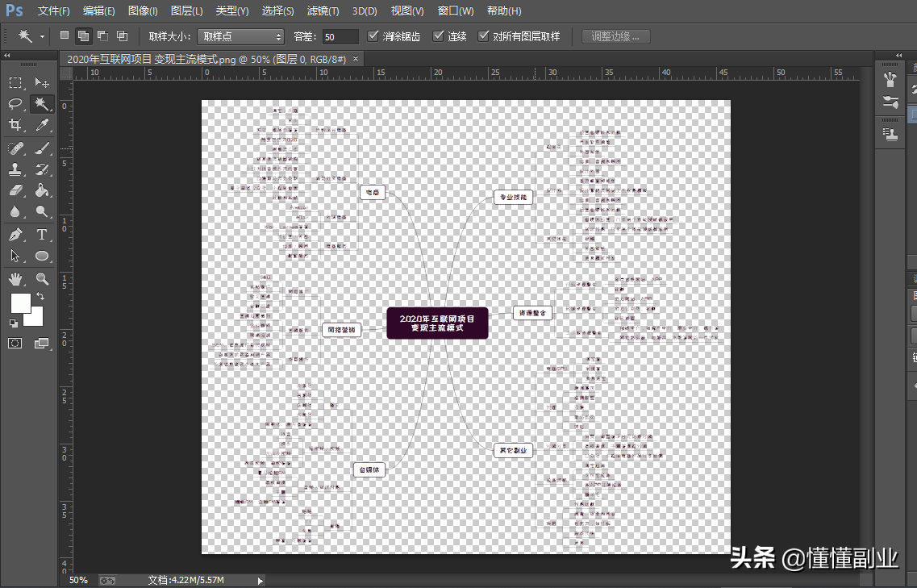Disable 对所有图层取样 checkbox
The width and height of the screenshot is (917, 588).
tap(483, 36)
